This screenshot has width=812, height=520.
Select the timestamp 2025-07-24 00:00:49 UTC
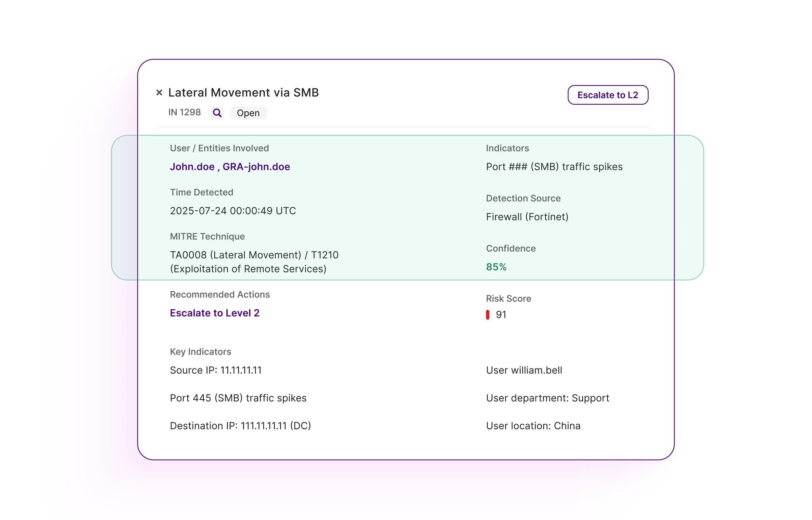point(233,211)
